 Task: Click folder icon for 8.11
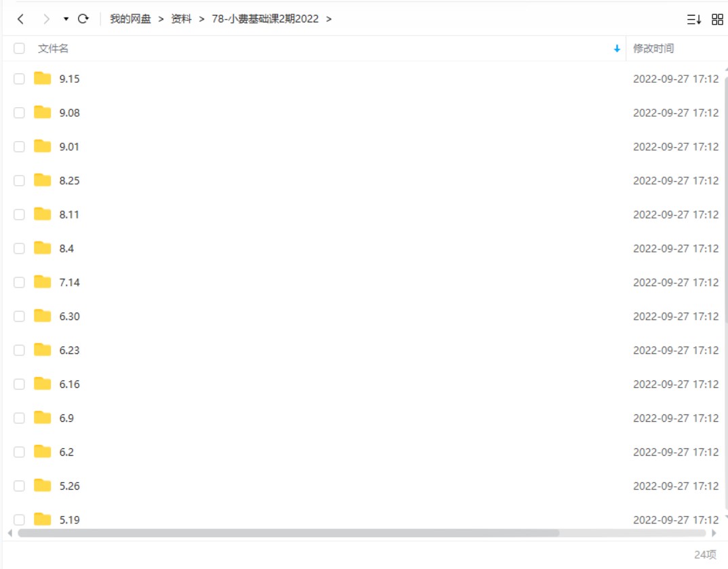point(42,214)
